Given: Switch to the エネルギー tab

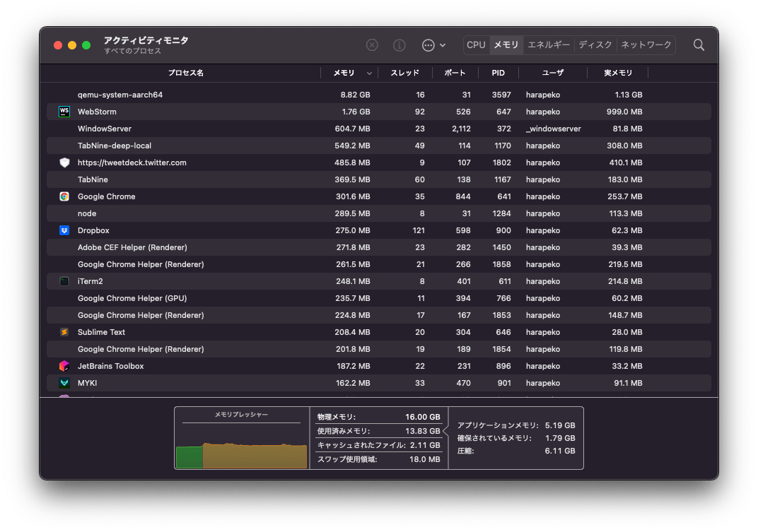Looking at the screenshot, I should point(549,45).
